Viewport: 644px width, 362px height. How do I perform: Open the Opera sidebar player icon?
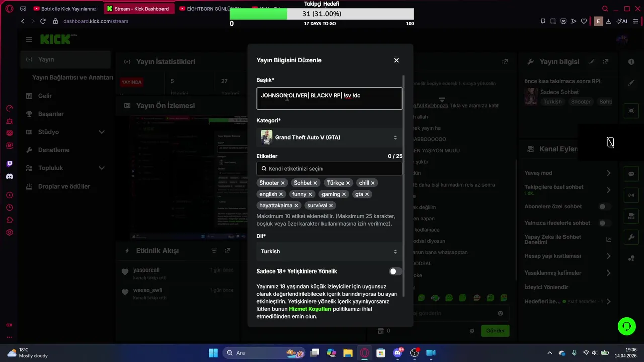tap(9, 195)
